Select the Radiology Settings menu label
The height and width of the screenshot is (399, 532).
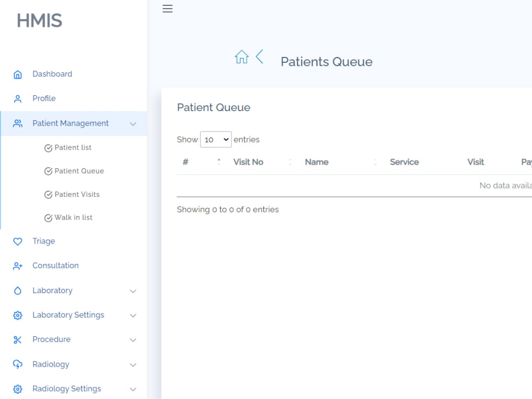(x=67, y=389)
